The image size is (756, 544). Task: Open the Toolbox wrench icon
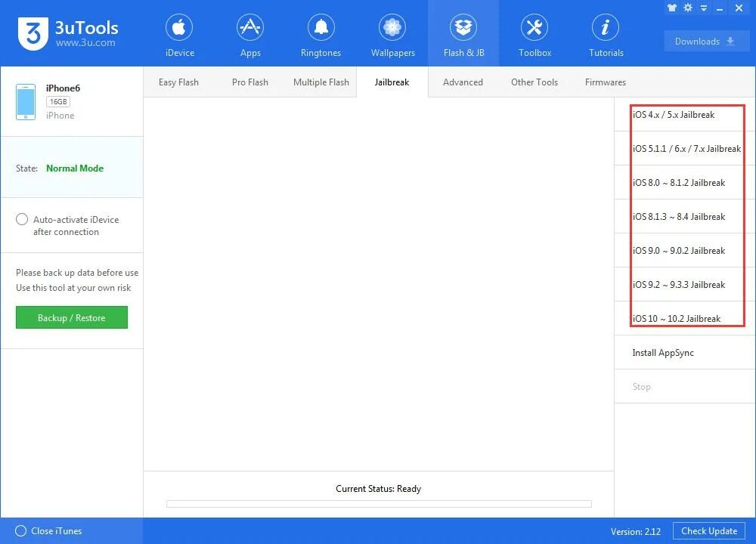pyautogui.click(x=534, y=28)
